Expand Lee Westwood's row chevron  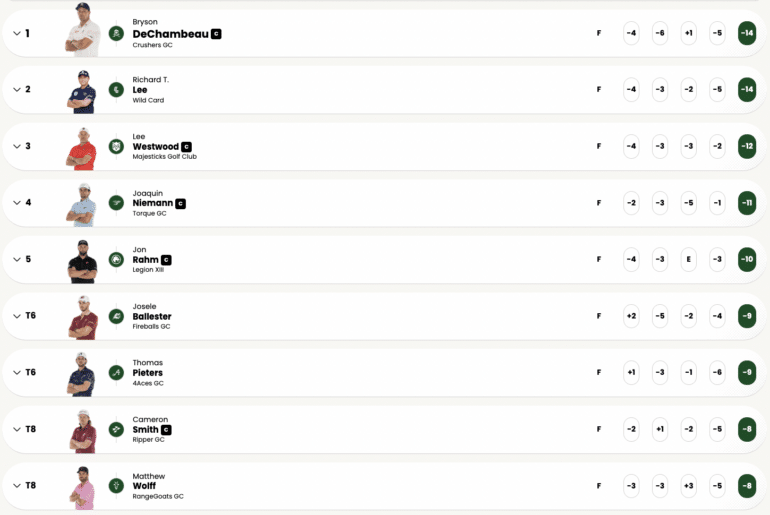pyautogui.click(x=17, y=146)
